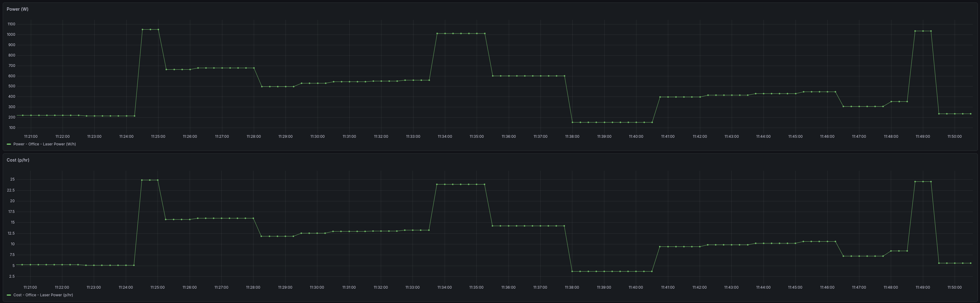Click the 25 y-axis label in the Cost panel
Screen dimensions: 980x303
tap(12, 179)
